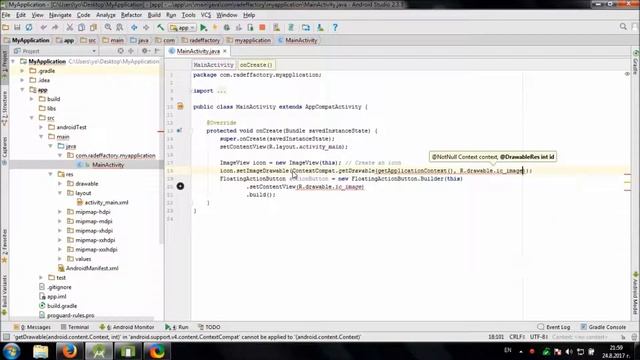Click the Synchronize toolbar icon

[x=29, y=27]
